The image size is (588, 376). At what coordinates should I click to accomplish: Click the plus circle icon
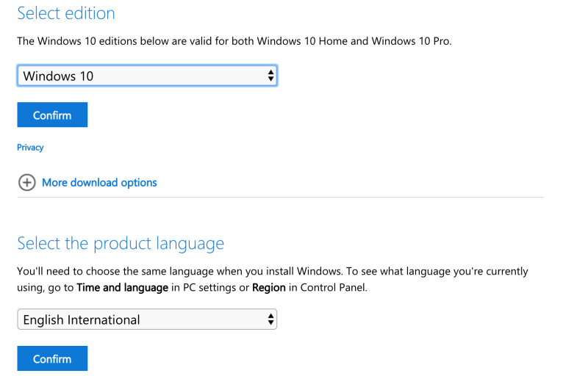coord(26,183)
